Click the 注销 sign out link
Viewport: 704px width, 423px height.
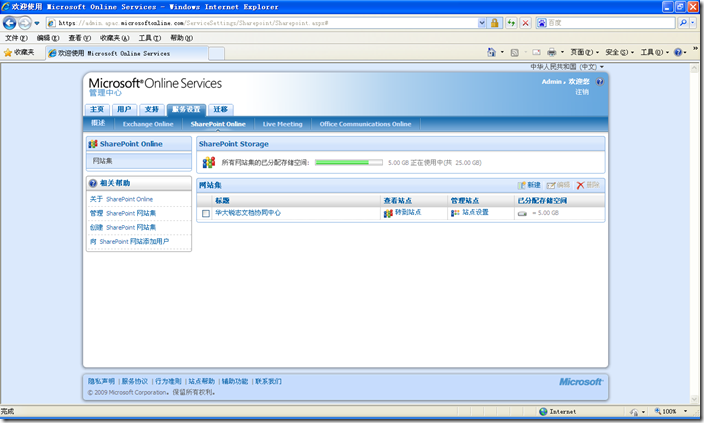click(x=582, y=92)
